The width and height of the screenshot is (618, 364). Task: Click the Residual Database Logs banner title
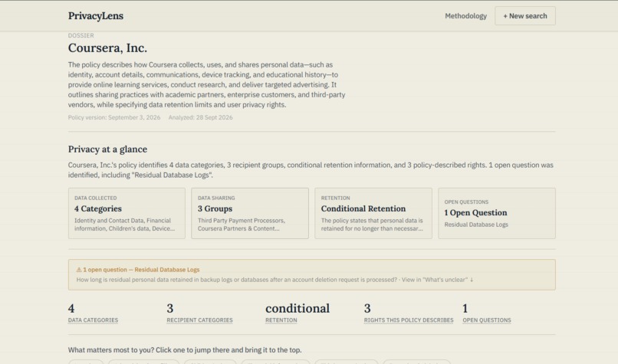[x=166, y=270]
